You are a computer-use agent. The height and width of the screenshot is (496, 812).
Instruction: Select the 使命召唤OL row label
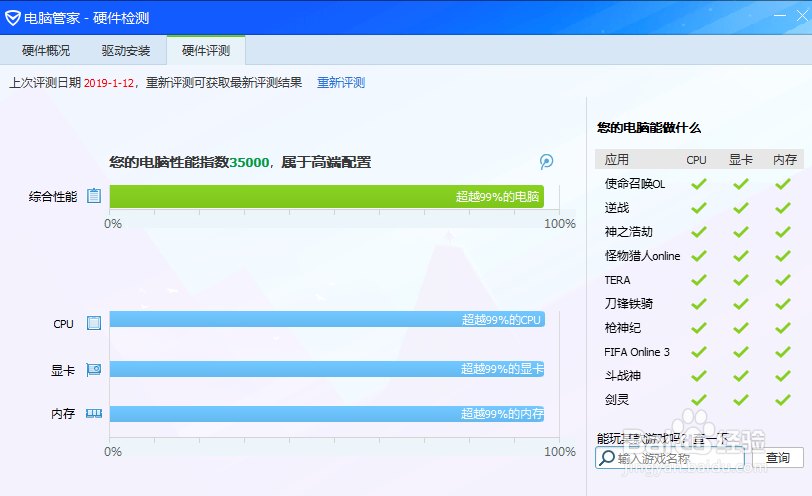click(635, 184)
